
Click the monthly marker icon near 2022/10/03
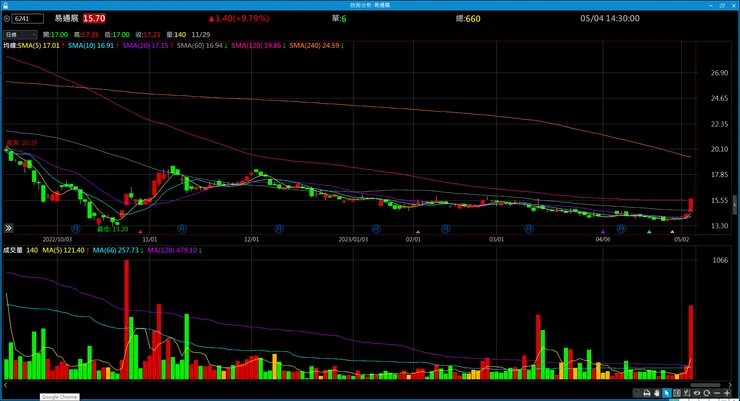76,229
